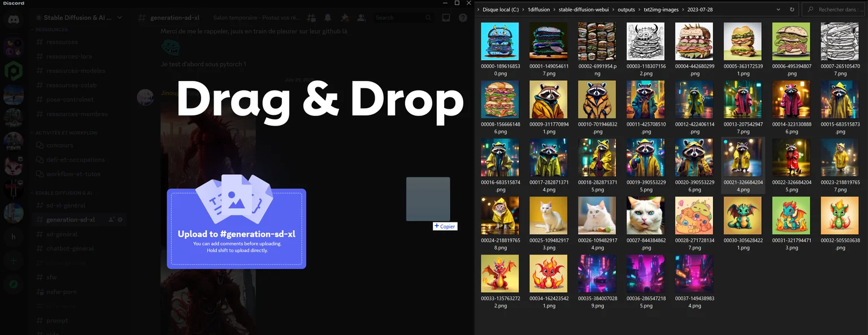Screen dimensions: 868x335
Task: Open Discord home via logo icon
Action: point(14,20)
